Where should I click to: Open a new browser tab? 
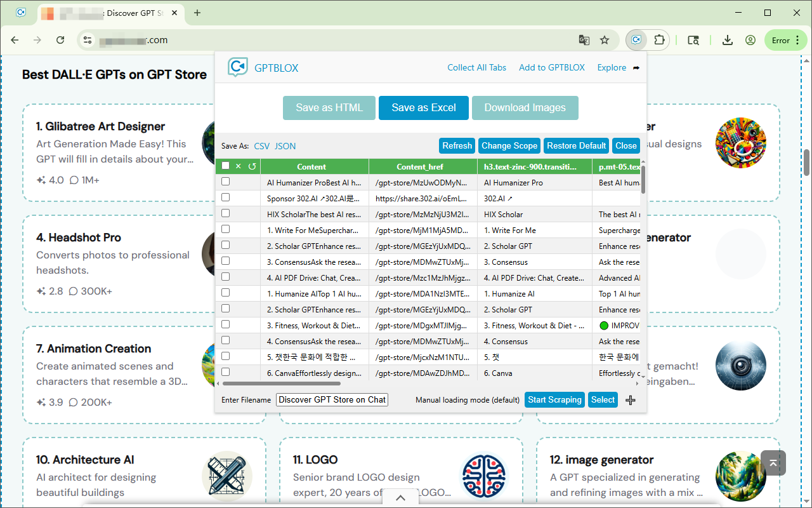(197, 13)
